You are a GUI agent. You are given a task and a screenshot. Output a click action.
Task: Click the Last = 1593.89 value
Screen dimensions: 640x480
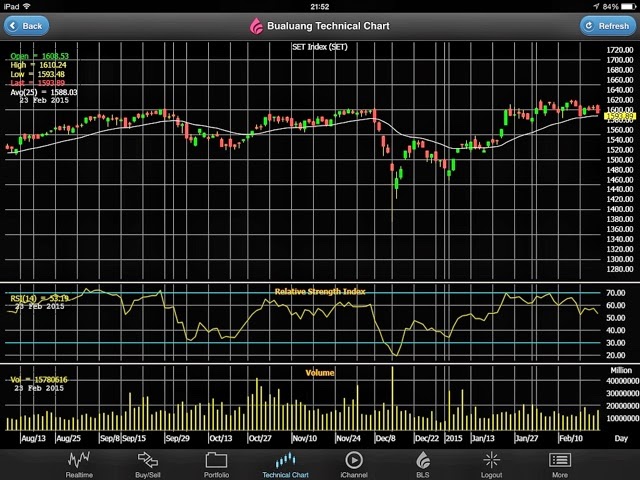(x=38, y=83)
